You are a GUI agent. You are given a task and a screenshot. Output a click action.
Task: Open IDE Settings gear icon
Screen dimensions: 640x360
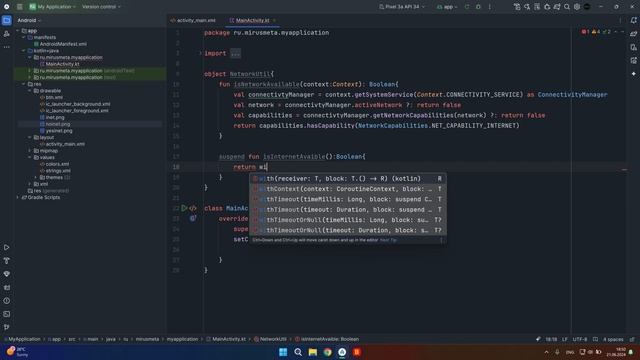pyautogui.click(x=577, y=7)
